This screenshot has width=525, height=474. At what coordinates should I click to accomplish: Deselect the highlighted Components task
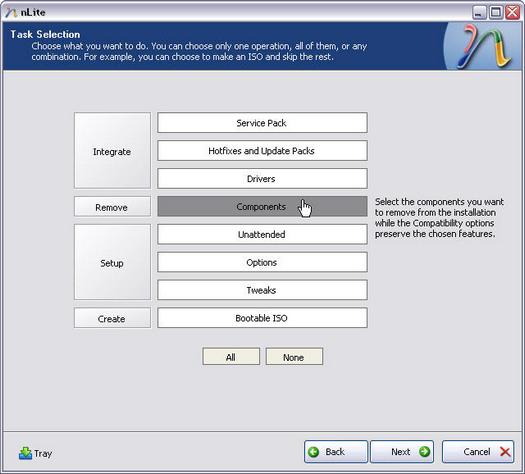click(x=262, y=207)
